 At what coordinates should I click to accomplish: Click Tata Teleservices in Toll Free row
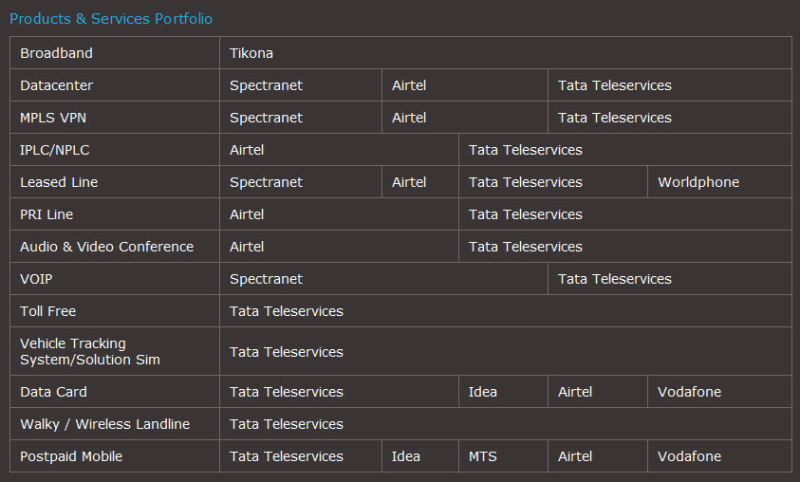pyautogui.click(x=286, y=311)
